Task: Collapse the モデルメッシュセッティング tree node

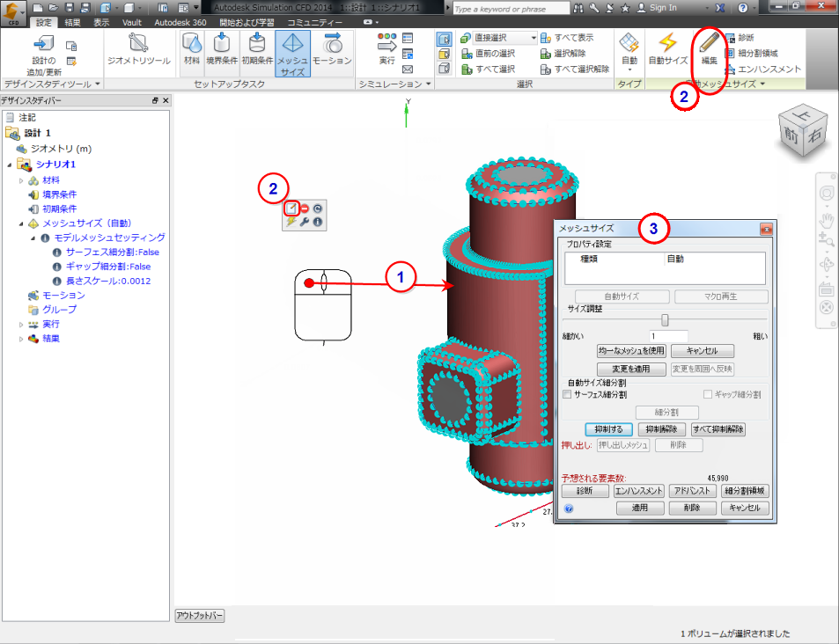Action: 33,238
